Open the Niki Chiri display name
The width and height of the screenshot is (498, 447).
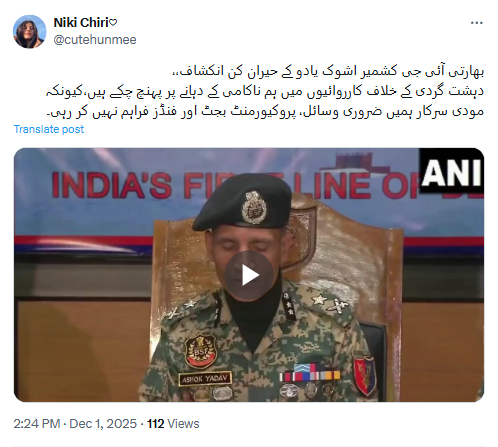click(x=81, y=23)
